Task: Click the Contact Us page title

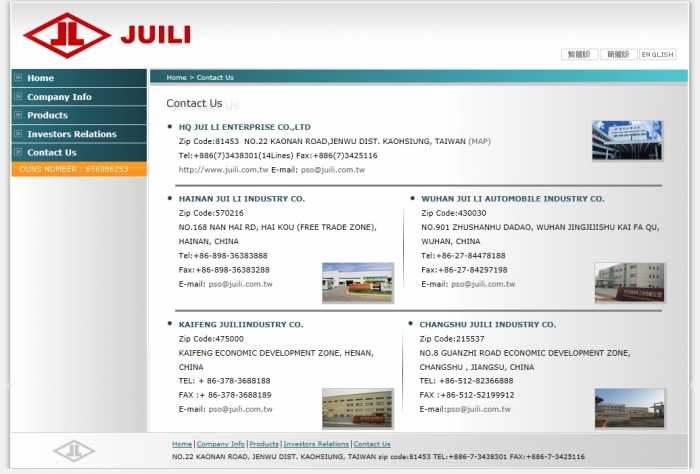Action: tap(194, 103)
